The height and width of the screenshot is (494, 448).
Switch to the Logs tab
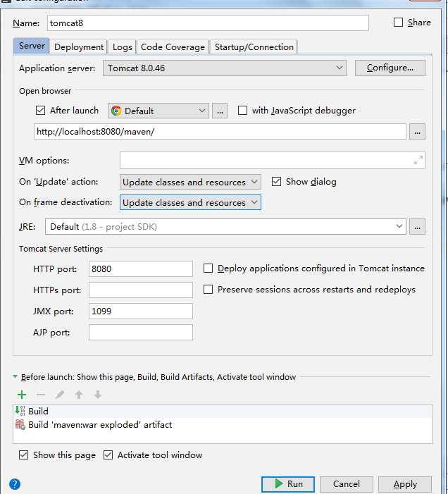coord(123,47)
